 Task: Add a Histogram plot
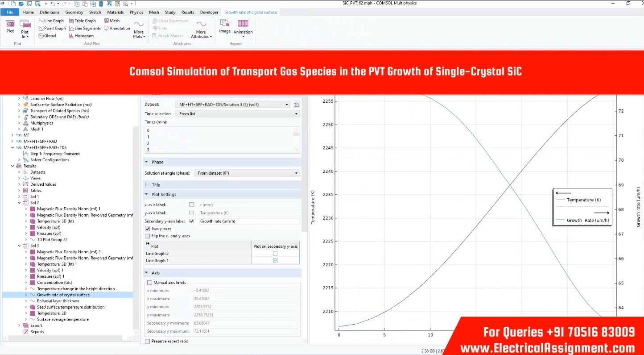click(81, 36)
